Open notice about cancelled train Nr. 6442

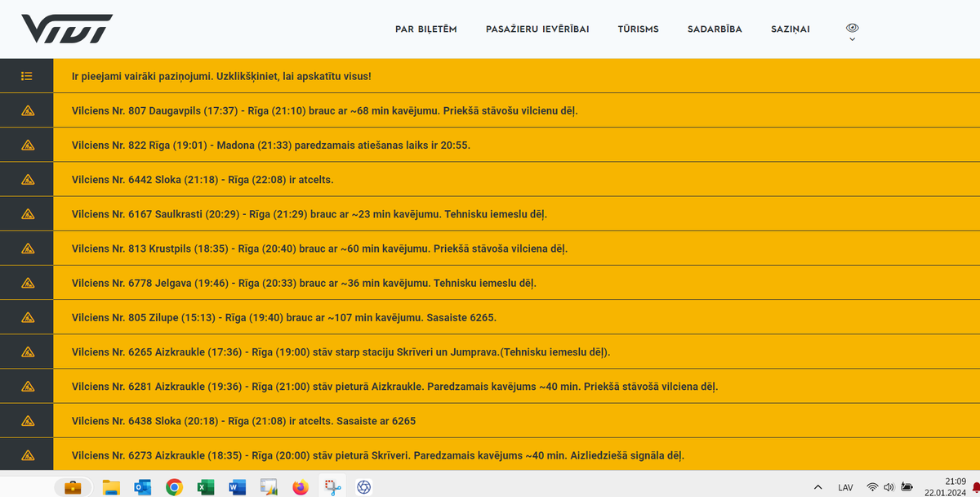tap(516, 179)
